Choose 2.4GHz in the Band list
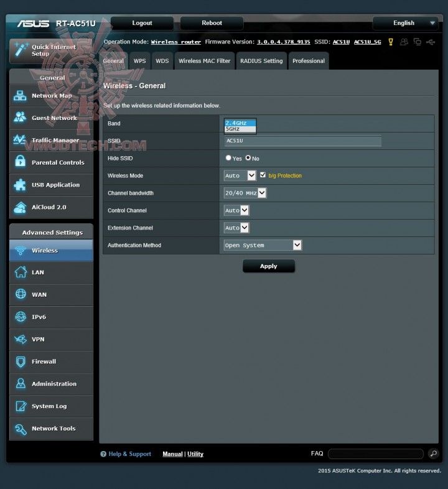448x489 pixels. pos(240,123)
